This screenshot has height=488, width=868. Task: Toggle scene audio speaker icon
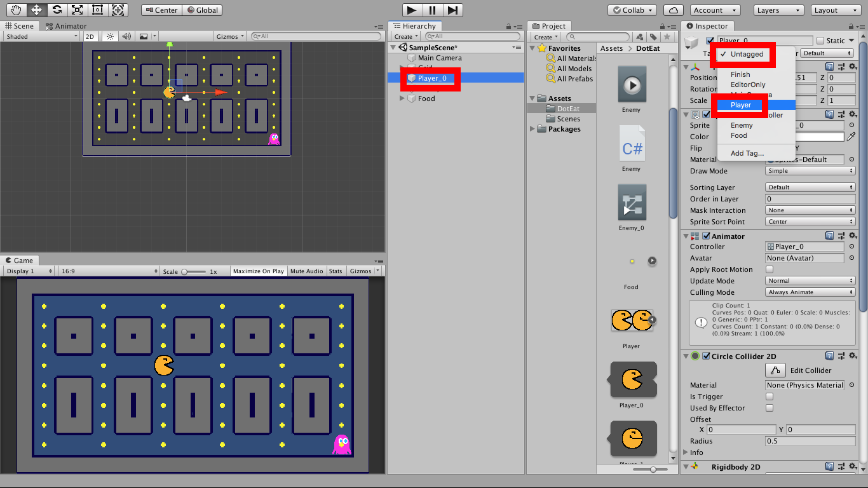tap(126, 37)
